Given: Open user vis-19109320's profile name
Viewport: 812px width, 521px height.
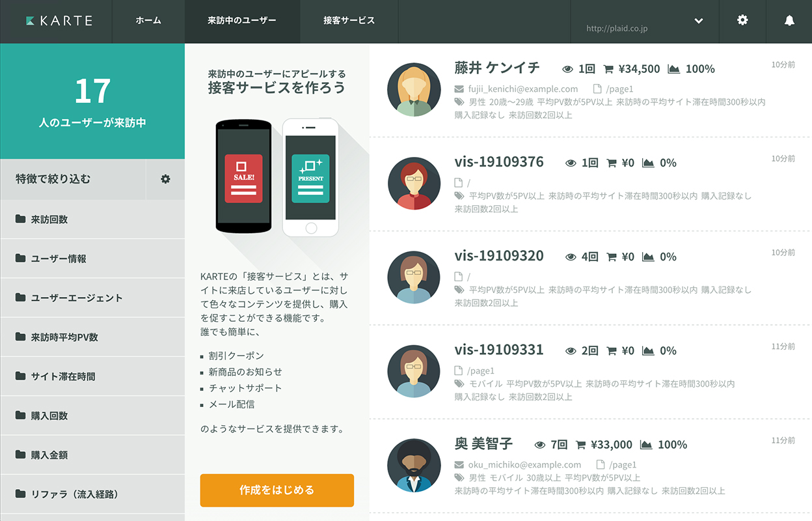Looking at the screenshot, I should pyautogui.click(x=499, y=256).
